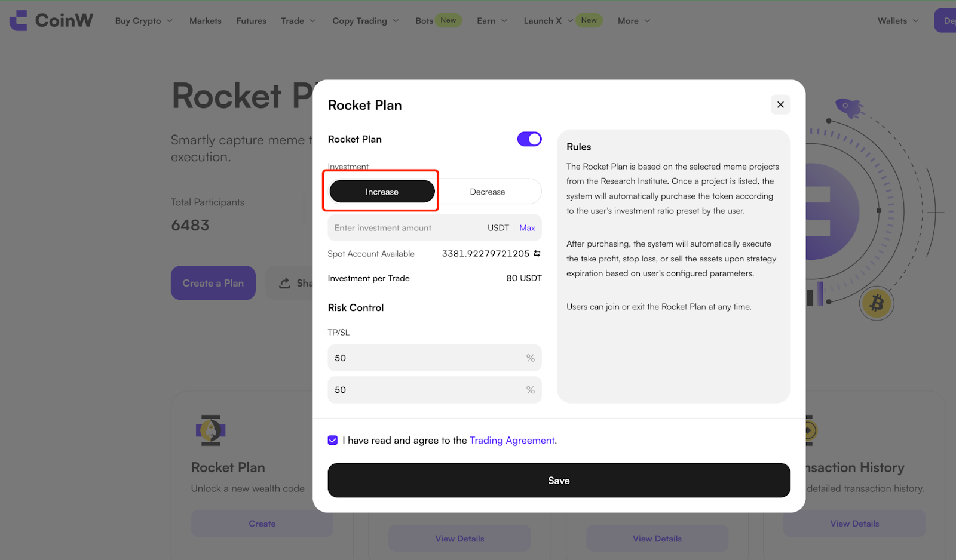
Task: Open the Markets menu item
Action: 206,21
